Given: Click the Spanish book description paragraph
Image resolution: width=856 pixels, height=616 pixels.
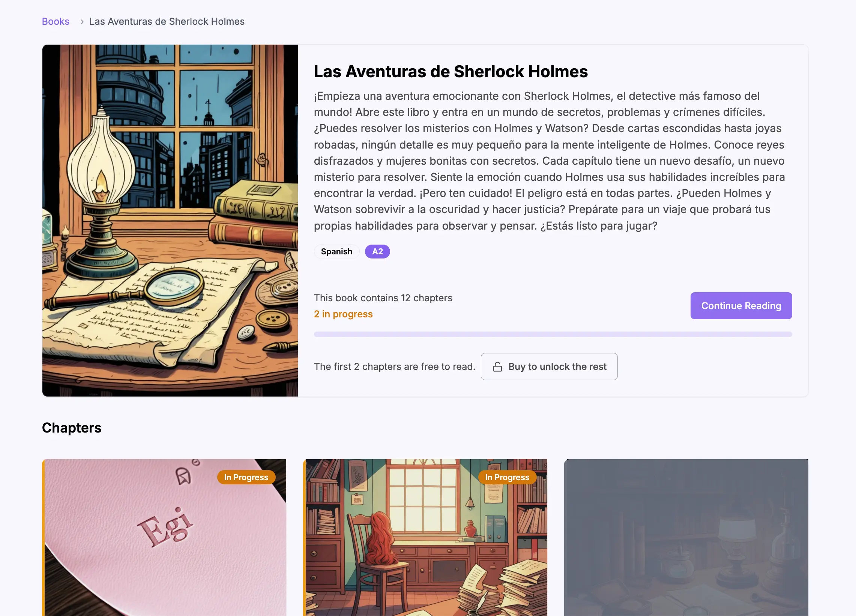Looking at the screenshot, I should [549, 161].
